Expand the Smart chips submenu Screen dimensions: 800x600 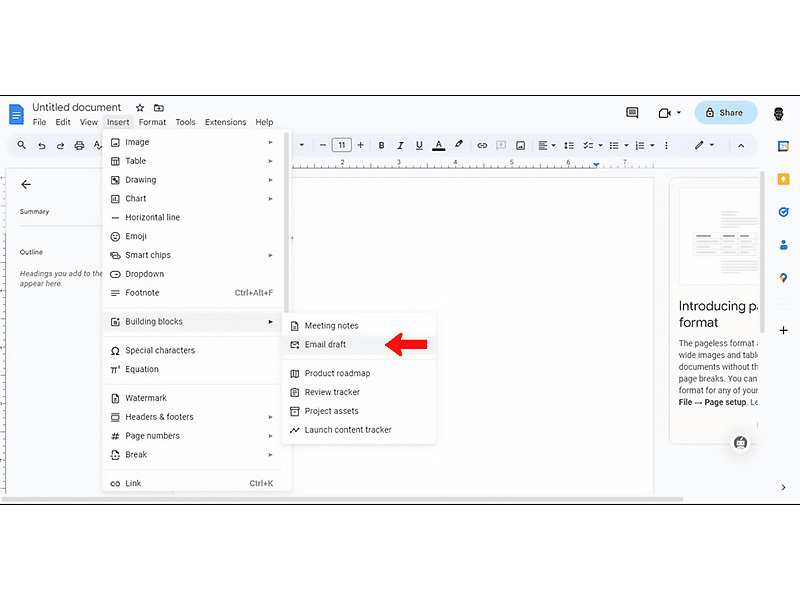click(x=194, y=255)
